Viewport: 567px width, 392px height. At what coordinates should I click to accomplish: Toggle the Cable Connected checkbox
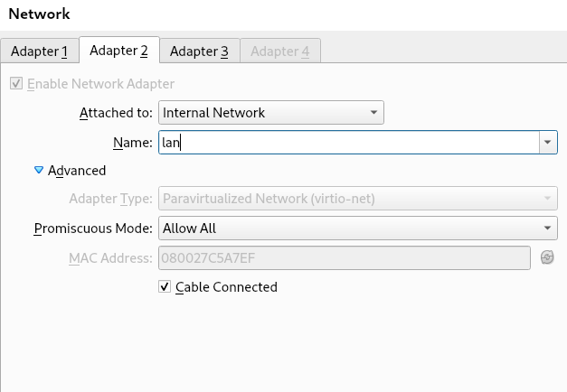tap(165, 287)
